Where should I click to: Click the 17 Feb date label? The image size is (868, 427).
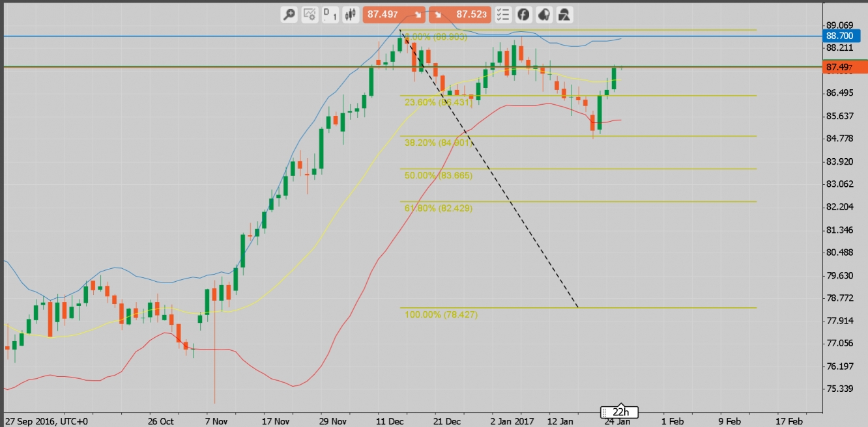click(790, 421)
